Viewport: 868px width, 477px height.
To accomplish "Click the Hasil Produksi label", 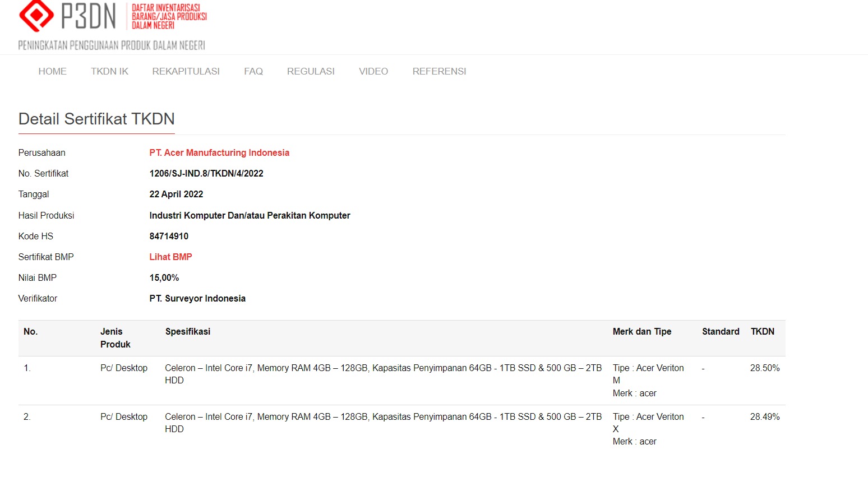I will point(46,215).
